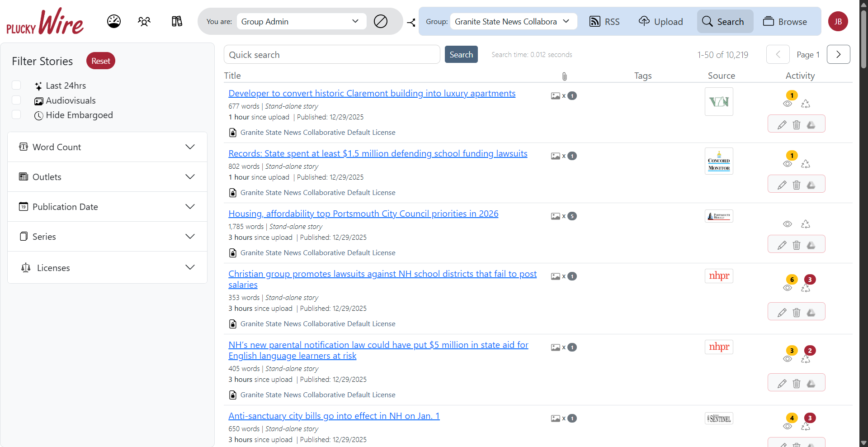Image resolution: width=868 pixels, height=447 pixels.
Task: Check the Audiovisuals filter
Action: [16, 100]
